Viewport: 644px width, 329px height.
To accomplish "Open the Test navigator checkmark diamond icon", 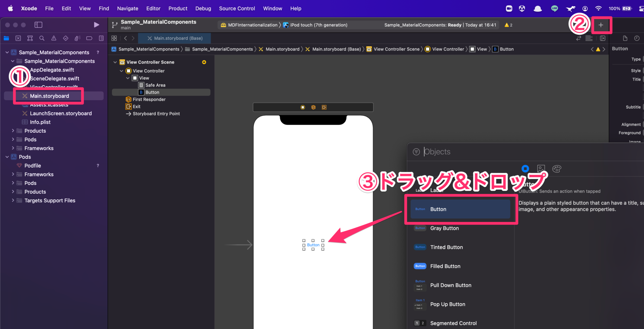I will click(66, 38).
